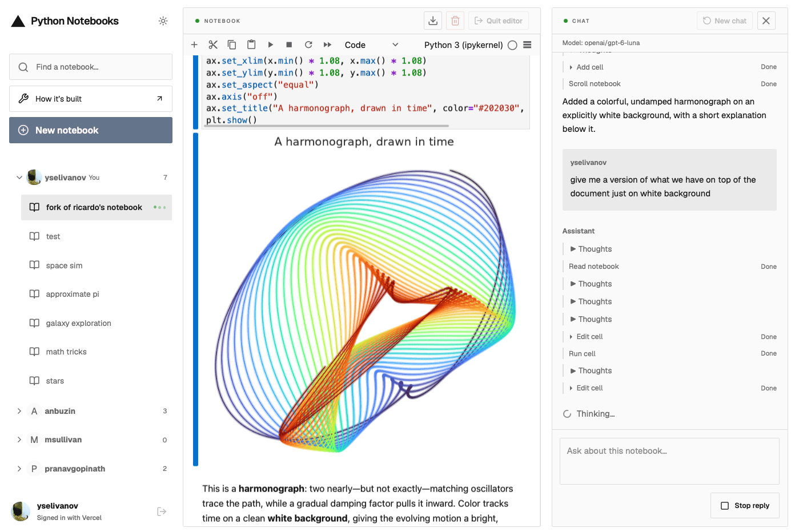795x532 pixels.
Task: Copy the selected cell
Action: pos(232,45)
